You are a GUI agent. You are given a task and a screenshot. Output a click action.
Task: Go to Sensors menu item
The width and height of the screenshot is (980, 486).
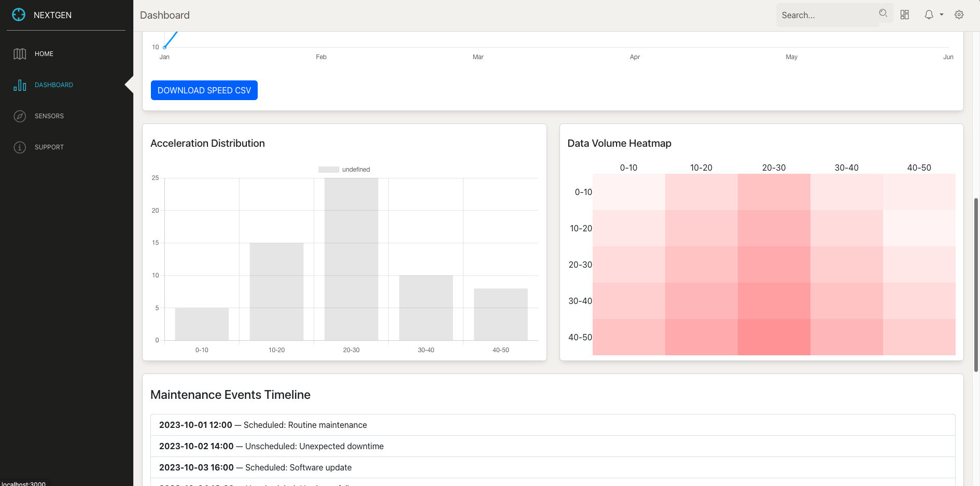coord(49,116)
